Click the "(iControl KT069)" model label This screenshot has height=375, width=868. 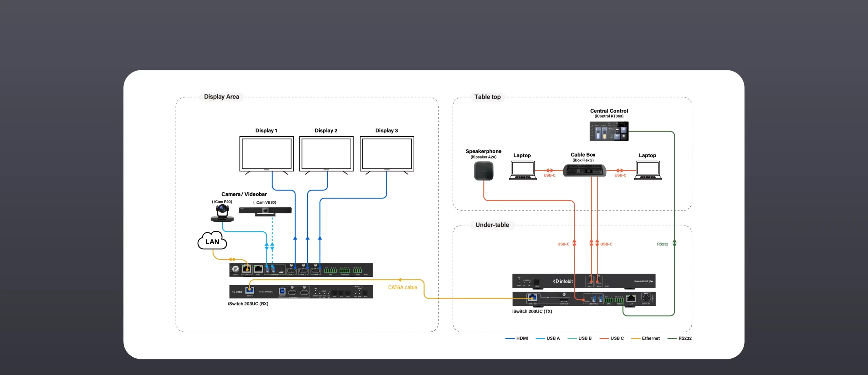[x=609, y=116]
